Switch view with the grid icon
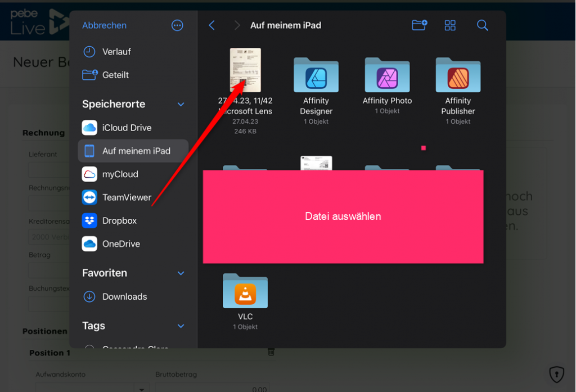This screenshot has width=576, height=392. pos(450,25)
